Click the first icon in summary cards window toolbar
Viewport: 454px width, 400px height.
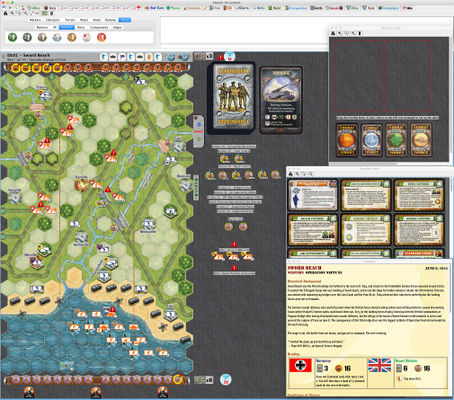(290, 174)
